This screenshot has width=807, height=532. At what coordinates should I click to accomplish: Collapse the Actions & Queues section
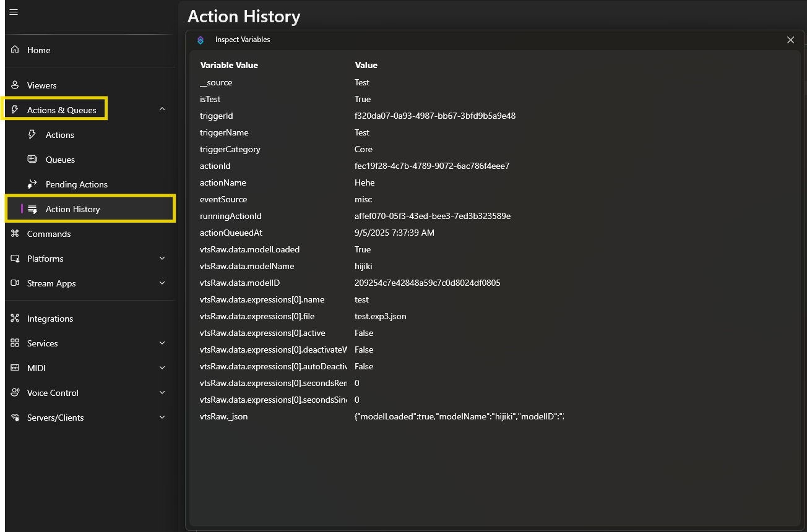(x=162, y=109)
